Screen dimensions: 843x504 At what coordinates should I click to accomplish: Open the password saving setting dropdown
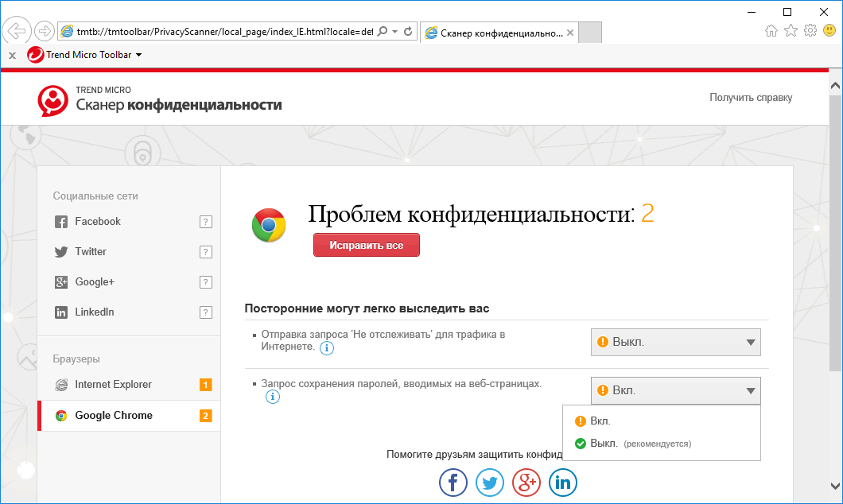675,390
